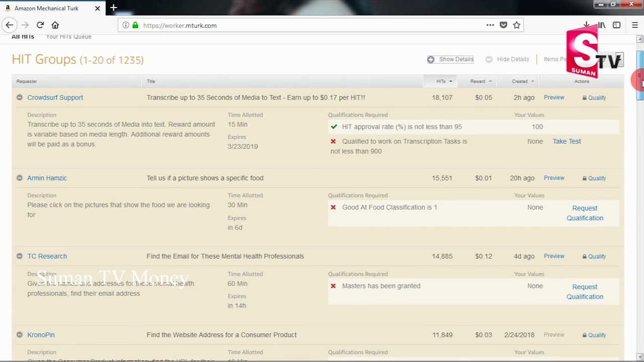Open a new tab with the plus icon

[x=114, y=8]
